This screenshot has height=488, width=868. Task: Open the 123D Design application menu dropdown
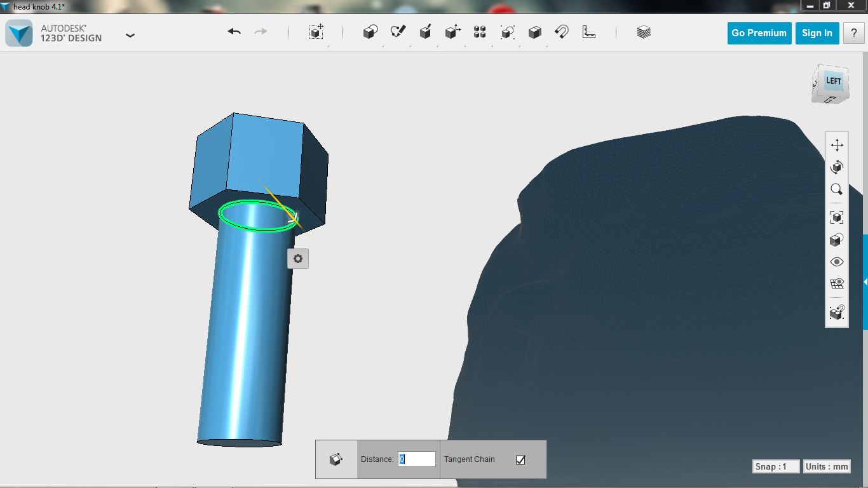130,36
